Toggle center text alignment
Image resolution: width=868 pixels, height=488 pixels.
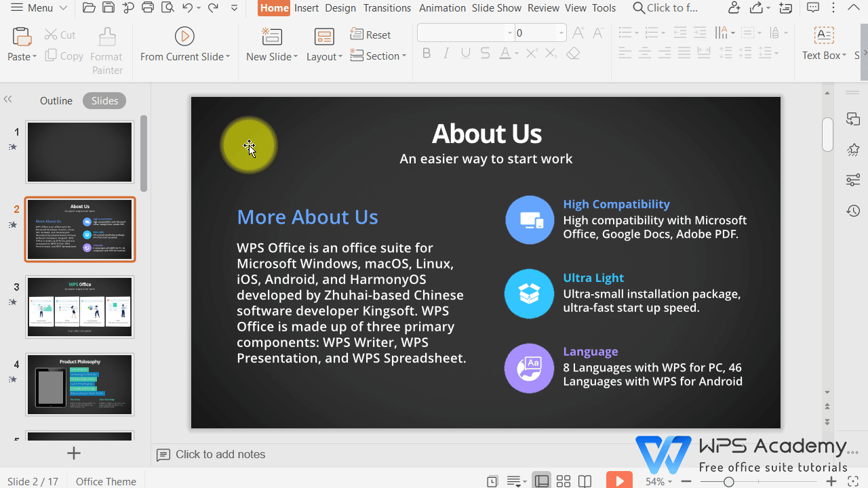coord(645,53)
